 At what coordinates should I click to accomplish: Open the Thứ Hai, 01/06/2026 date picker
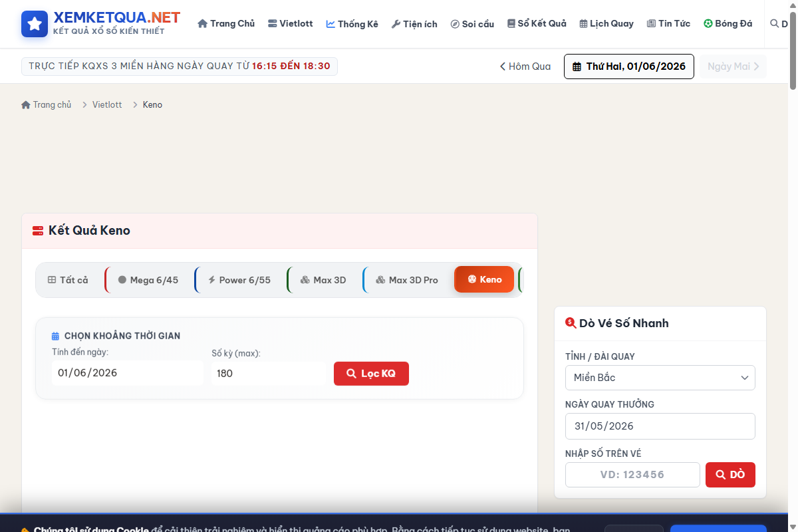[629, 66]
